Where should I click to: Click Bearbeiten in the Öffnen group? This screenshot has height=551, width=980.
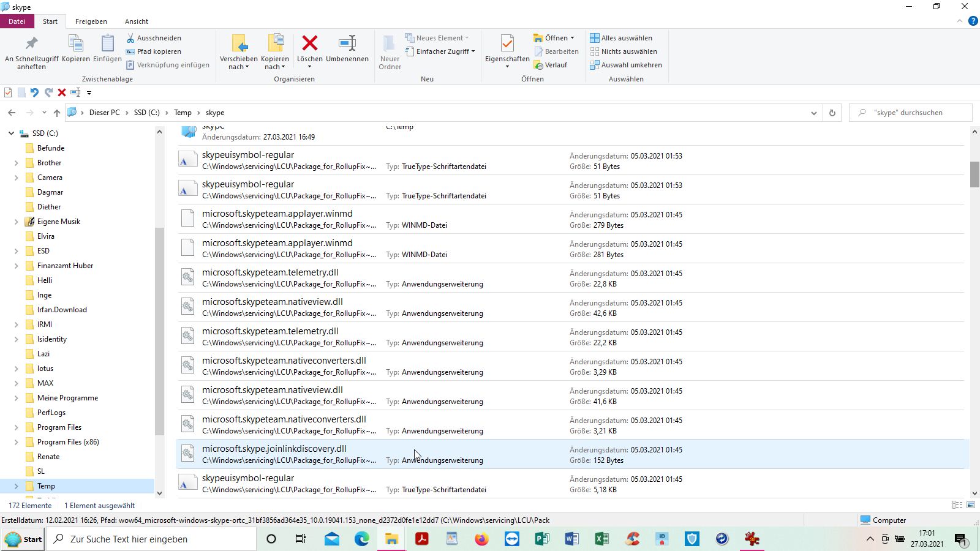556,51
